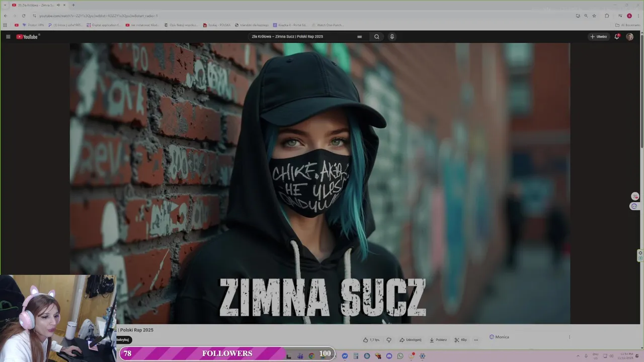
Task: Open volume control in system tray
Action: click(611, 356)
